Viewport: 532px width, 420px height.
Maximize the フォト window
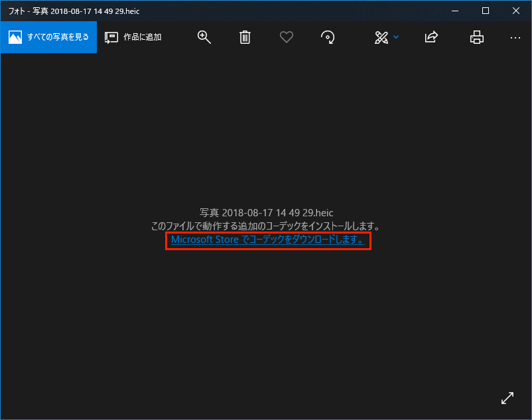[x=486, y=11]
